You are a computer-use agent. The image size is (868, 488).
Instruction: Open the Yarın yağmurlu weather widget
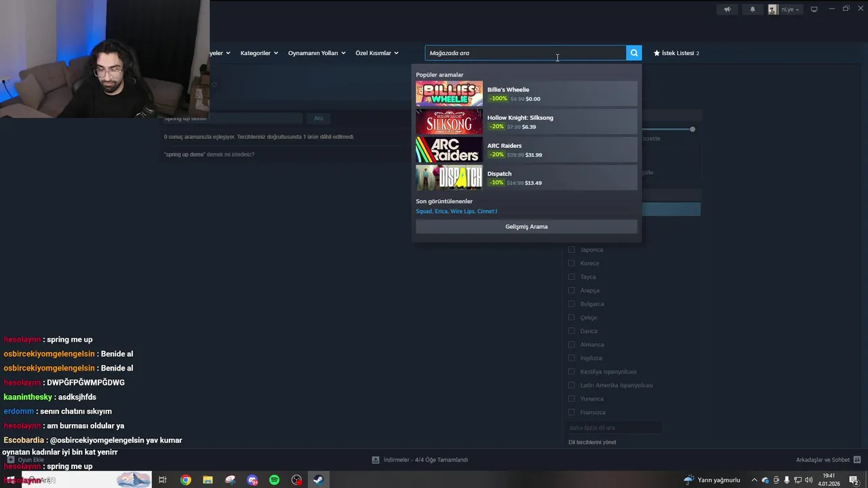click(x=712, y=480)
